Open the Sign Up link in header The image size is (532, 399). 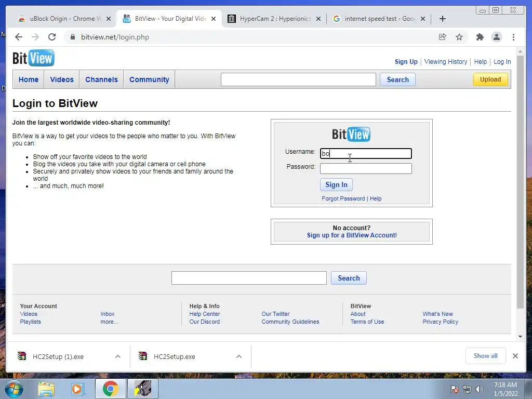click(x=406, y=62)
